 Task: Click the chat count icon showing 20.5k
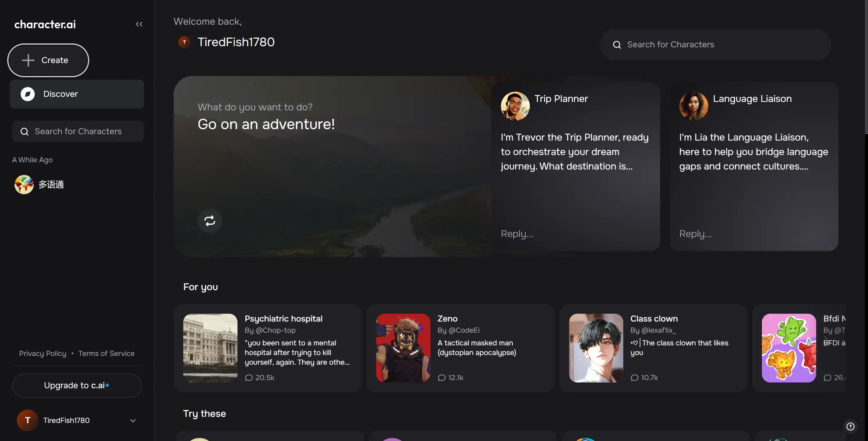tap(249, 378)
